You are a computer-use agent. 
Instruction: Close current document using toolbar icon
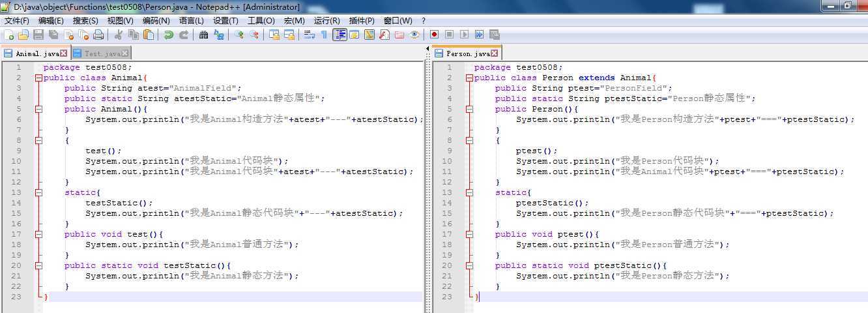(68, 35)
